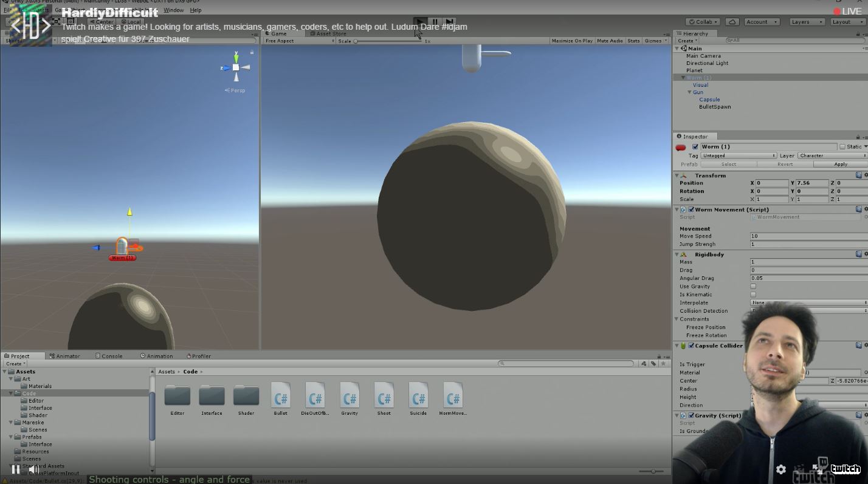868x484 pixels.
Task: Toggle the Static checkbox
Action: pyautogui.click(x=842, y=147)
